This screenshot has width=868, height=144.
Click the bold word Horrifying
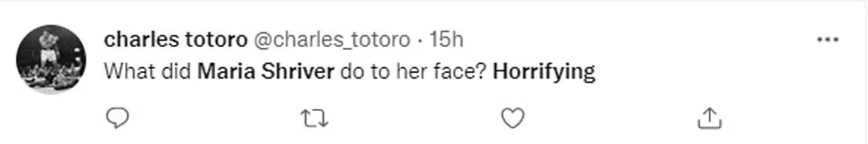click(544, 72)
